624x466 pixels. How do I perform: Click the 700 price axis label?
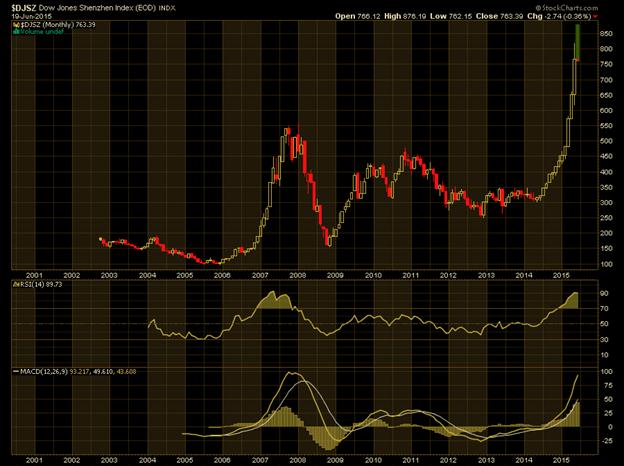click(x=606, y=80)
